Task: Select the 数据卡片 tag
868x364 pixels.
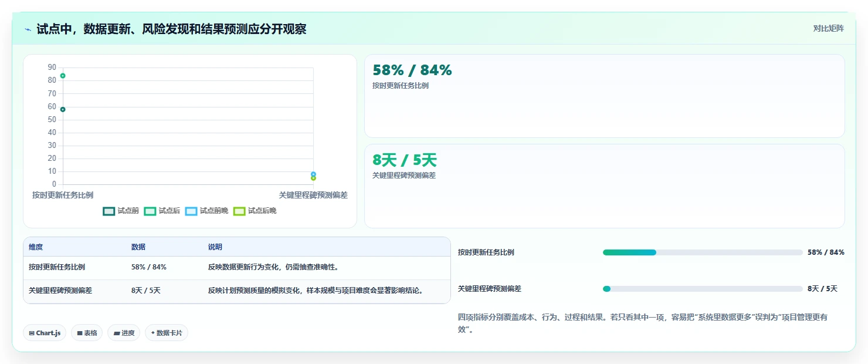Action: tap(167, 333)
